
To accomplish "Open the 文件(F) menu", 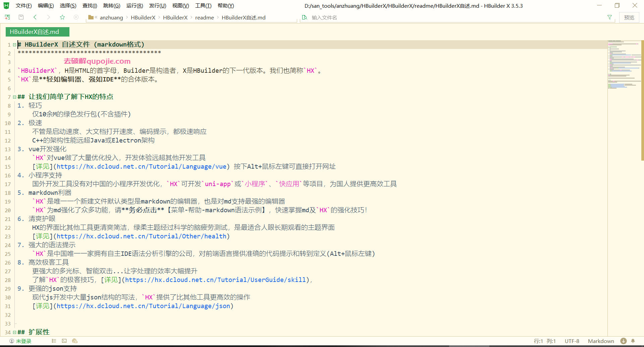I will [x=23, y=6].
